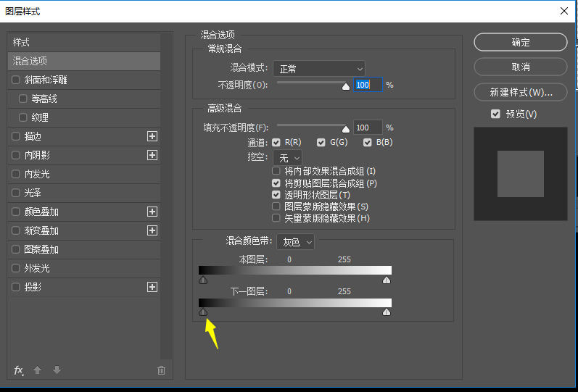Open the blend mode dropdown

point(319,69)
